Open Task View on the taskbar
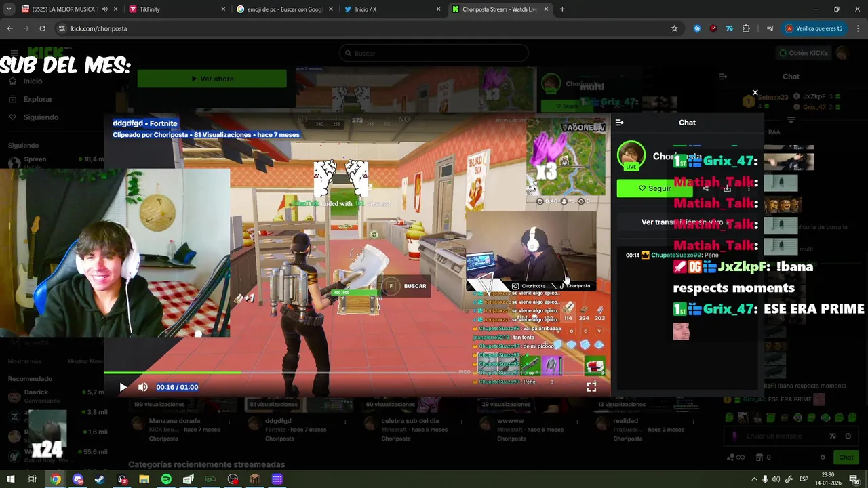The width and height of the screenshot is (868, 488). (x=32, y=479)
